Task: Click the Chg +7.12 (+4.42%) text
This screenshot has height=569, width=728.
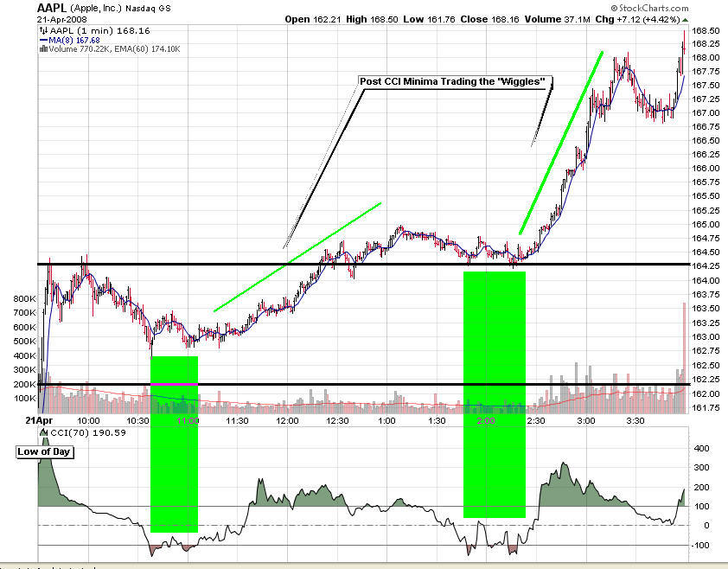Action: [637, 20]
